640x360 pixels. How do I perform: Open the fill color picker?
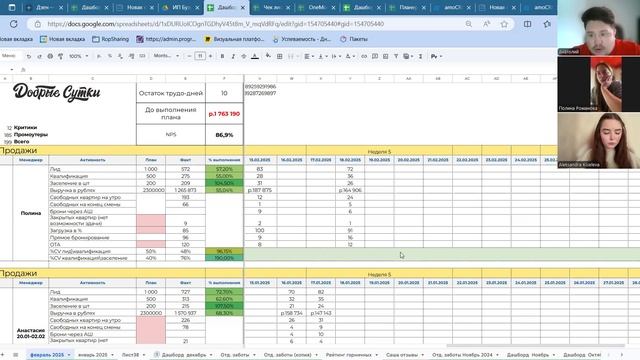(x=268, y=56)
